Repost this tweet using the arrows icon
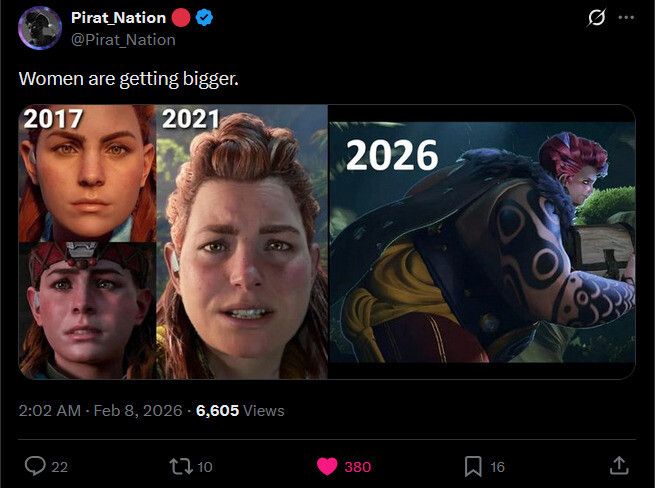Image resolution: width=655 pixels, height=488 pixels. click(x=182, y=466)
